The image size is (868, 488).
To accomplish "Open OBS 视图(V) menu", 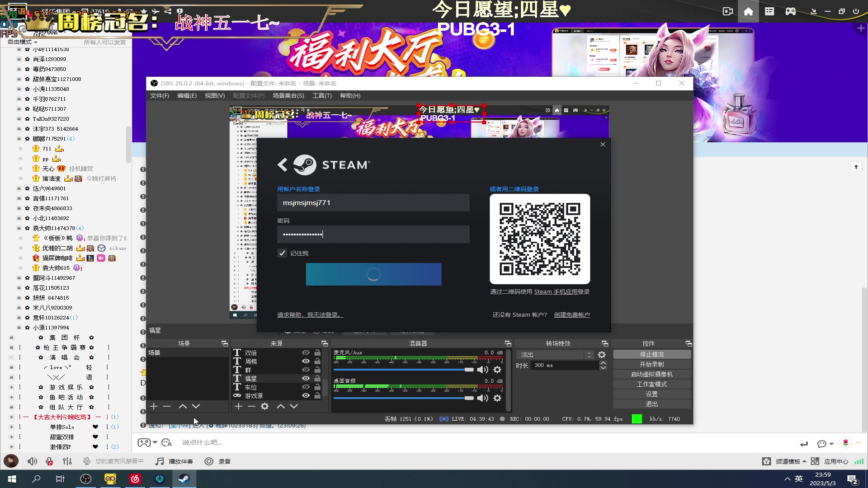I will coord(215,96).
